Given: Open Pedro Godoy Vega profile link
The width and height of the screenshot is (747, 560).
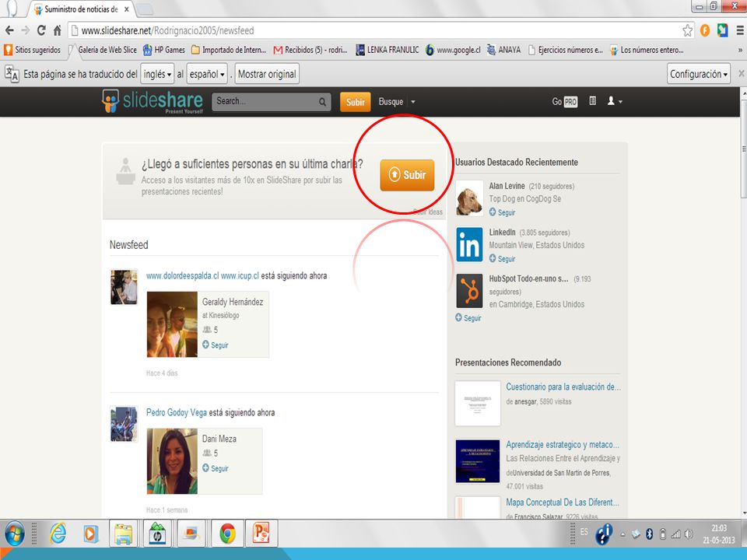Looking at the screenshot, I should click(x=177, y=412).
